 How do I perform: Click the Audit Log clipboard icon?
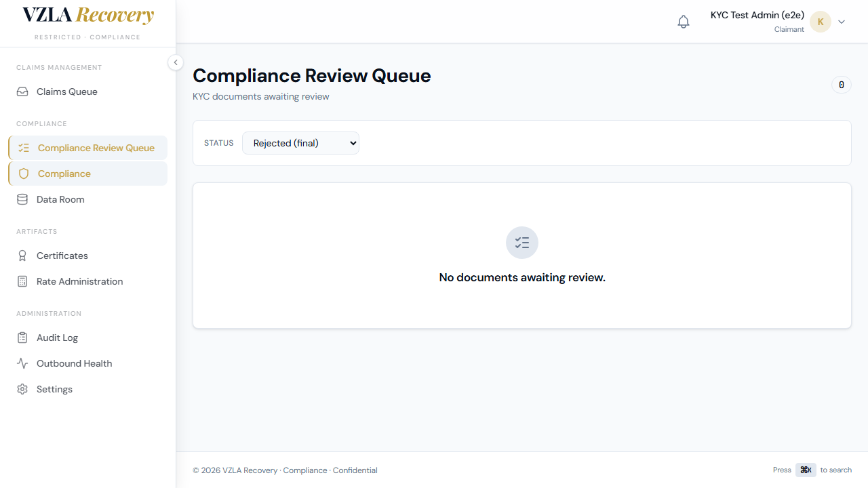[x=22, y=338]
